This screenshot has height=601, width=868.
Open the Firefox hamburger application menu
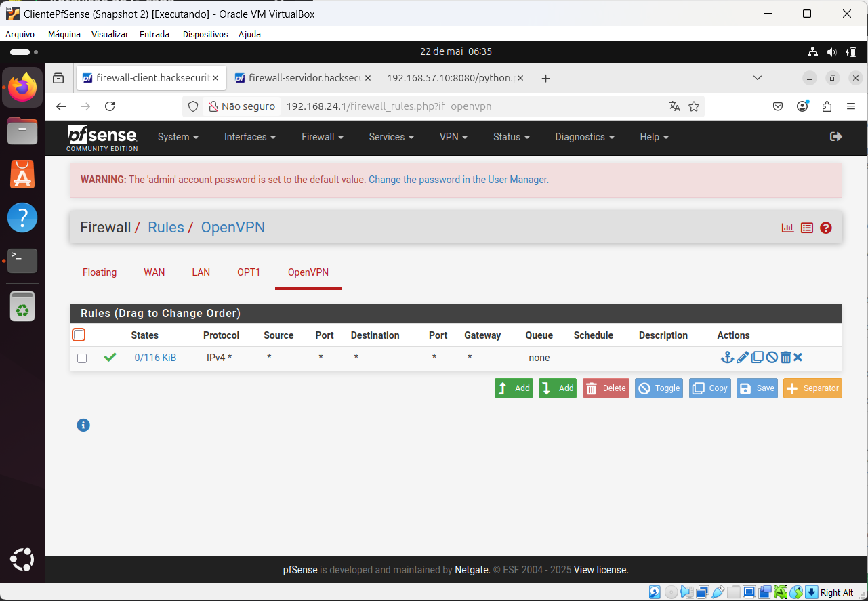pos(850,106)
